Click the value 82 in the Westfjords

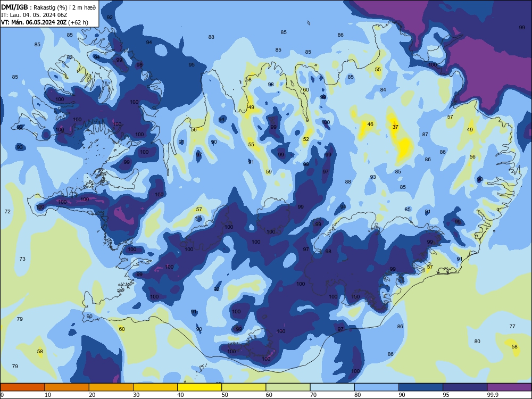click(x=70, y=57)
